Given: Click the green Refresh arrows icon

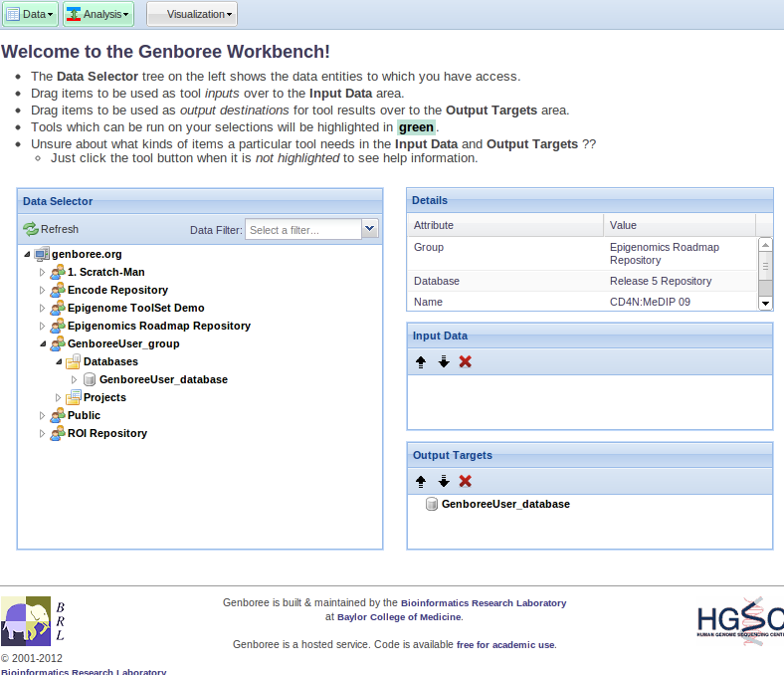Looking at the screenshot, I should [31, 229].
